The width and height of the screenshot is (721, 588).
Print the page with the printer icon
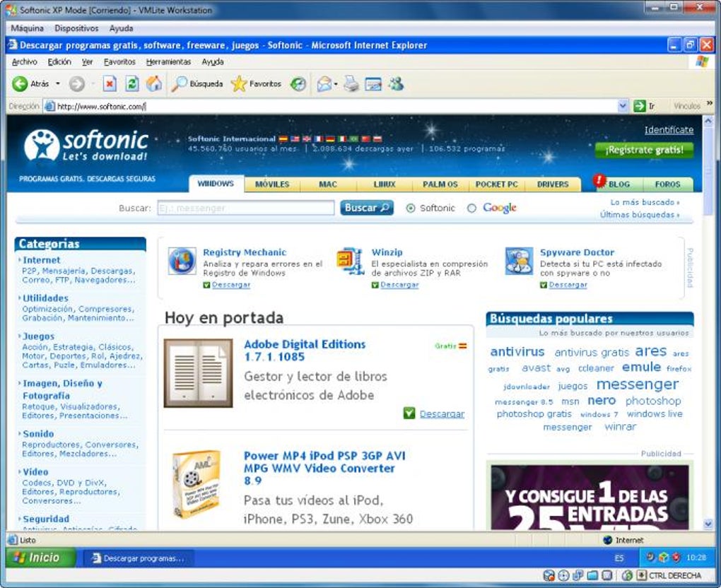[351, 83]
